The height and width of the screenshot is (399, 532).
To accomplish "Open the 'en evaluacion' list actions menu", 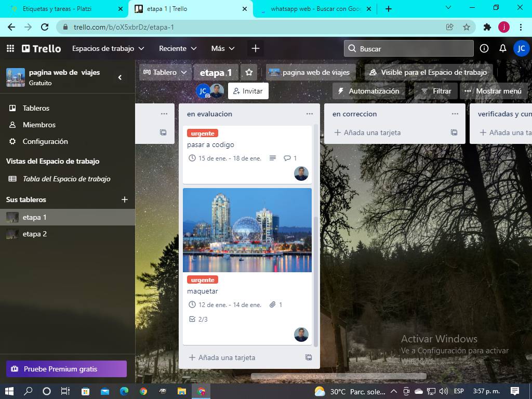I will pyautogui.click(x=310, y=114).
